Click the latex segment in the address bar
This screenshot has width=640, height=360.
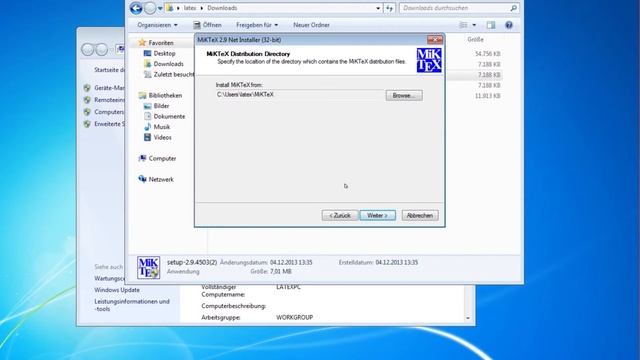190,8
